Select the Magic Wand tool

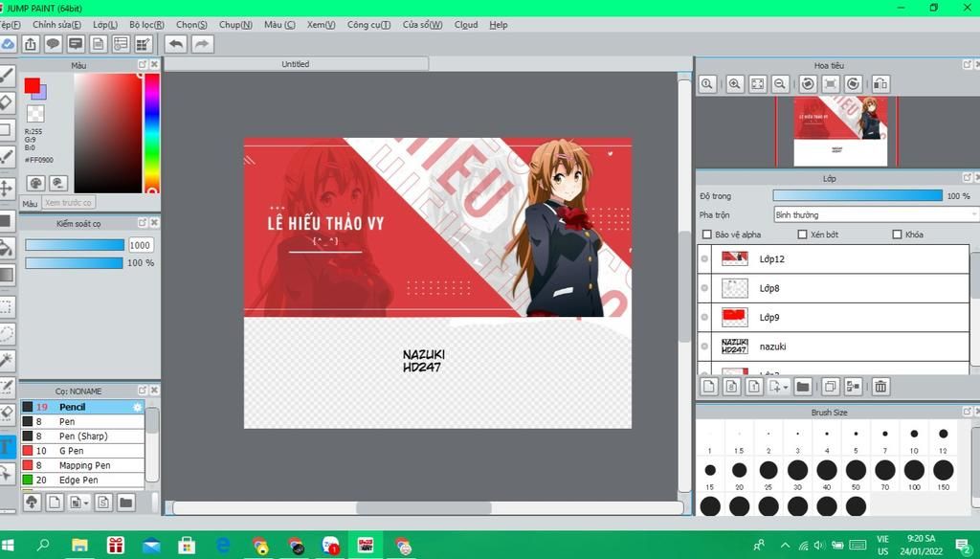(x=7, y=360)
